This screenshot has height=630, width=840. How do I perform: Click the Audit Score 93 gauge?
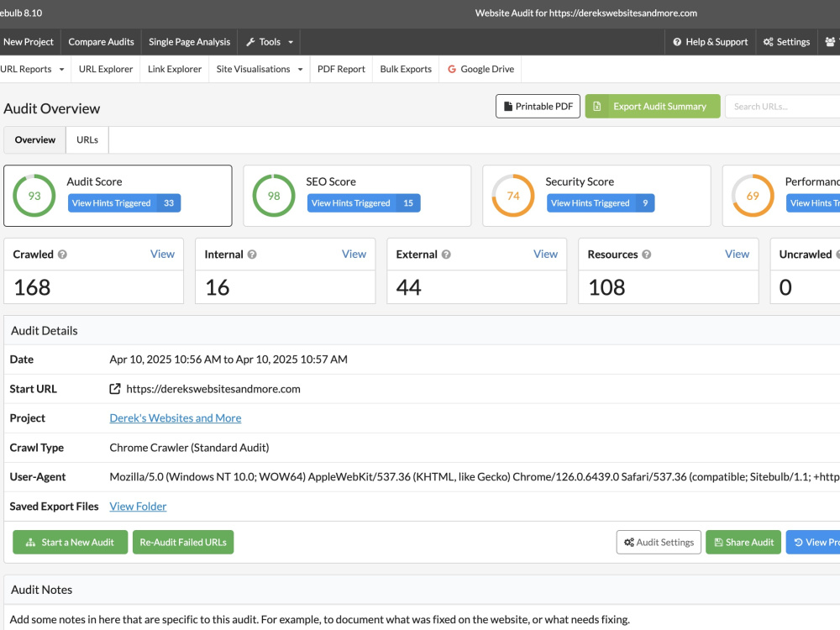[34, 196]
